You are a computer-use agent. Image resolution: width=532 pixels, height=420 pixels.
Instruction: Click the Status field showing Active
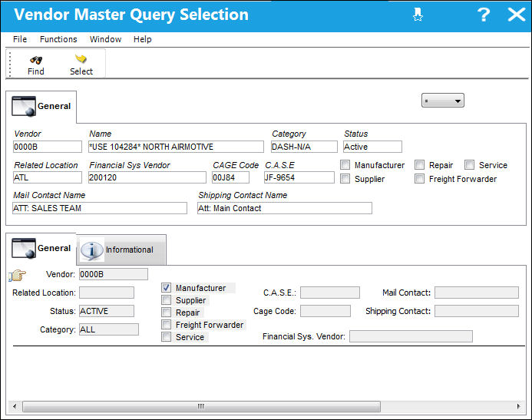click(x=372, y=147)
